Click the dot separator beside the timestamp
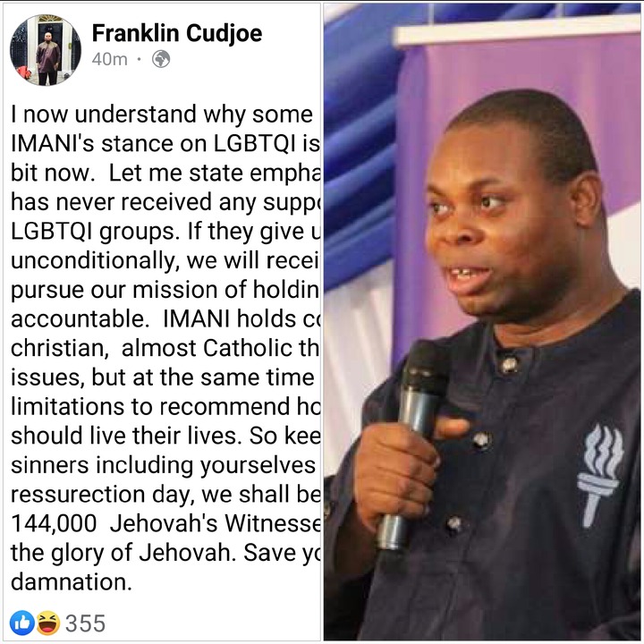This screenshot has height=644, width=644. [140, 60]
